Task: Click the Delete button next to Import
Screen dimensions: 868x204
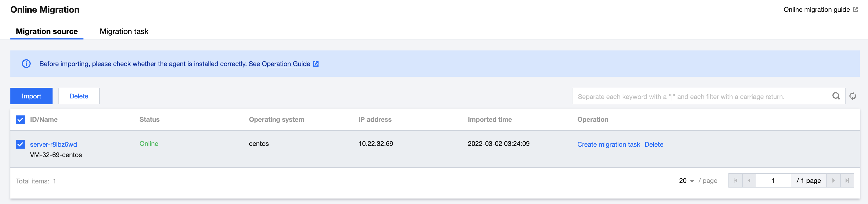Action: click(79, 96)
